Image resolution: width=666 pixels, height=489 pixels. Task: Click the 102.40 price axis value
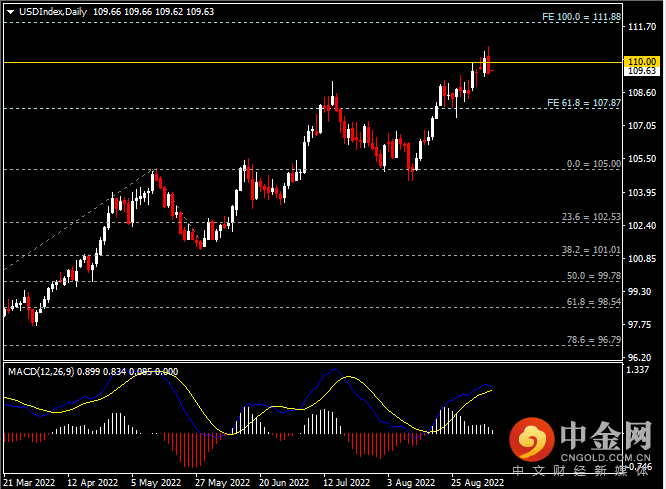pyautogui.click(x=642, y=226)
